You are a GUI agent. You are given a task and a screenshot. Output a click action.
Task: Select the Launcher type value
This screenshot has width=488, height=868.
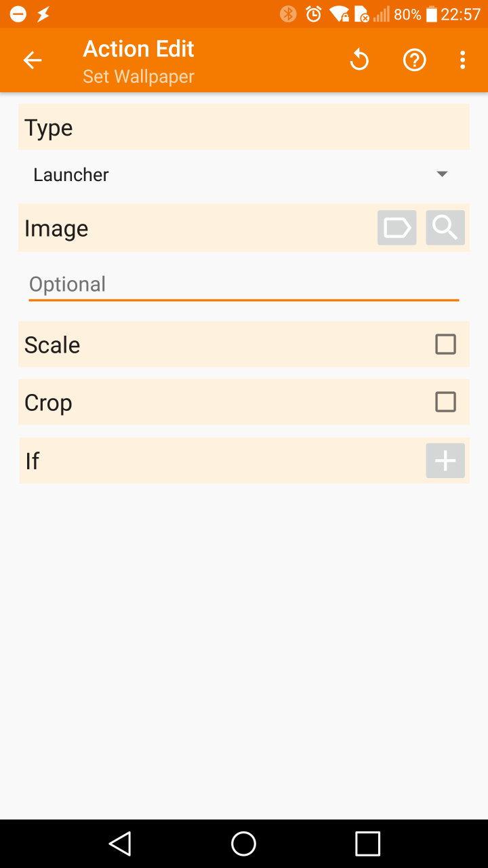point(71,174)
